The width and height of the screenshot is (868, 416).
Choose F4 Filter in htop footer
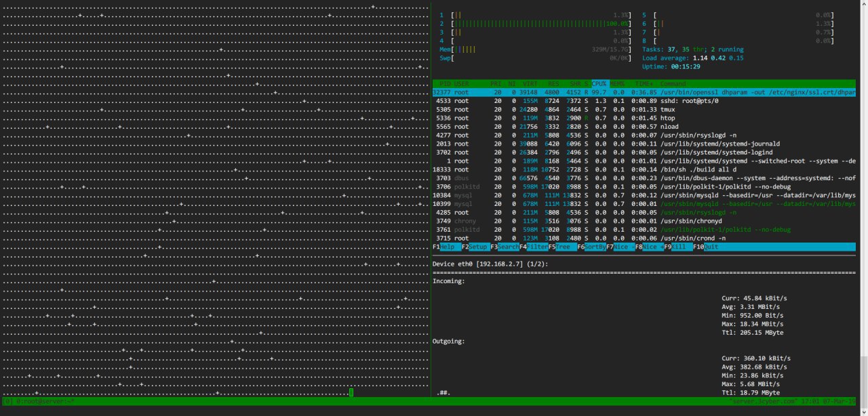coord(532,247)
